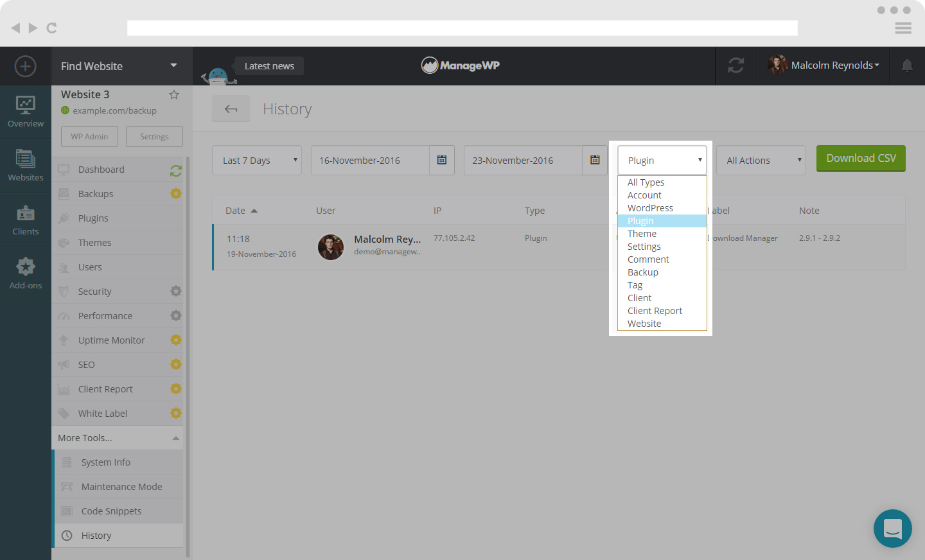Open the Malcolm Reynolds account menu
925x560 pixels.
824,66
